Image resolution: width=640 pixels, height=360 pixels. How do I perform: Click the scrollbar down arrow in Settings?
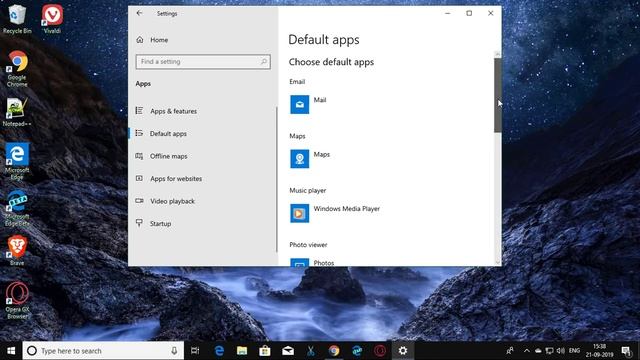[498, 262]
